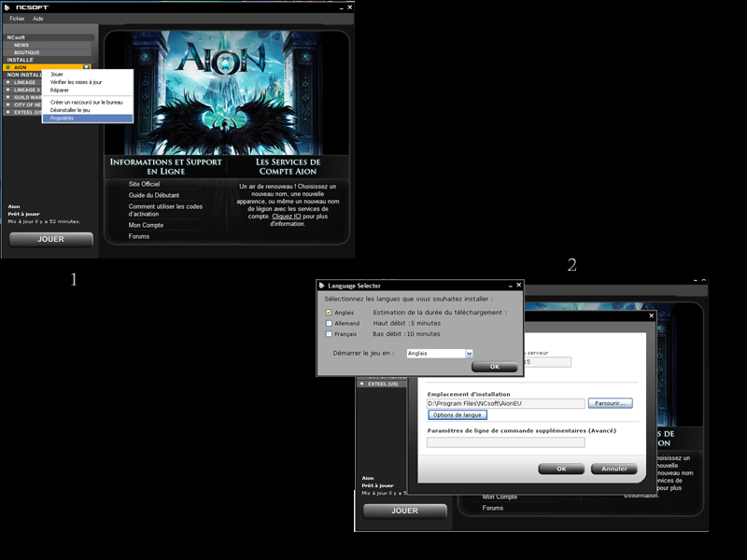The image size is (747, 560).
Task: Enable the Français language checkbox
Action: tap(329, 334)
